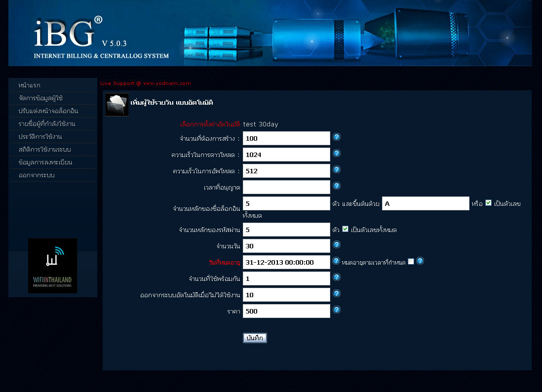Viewport: 542px width, 392px height.
Task: Click จำนวนที่ใช้พร้อมกัน field showing 1
Action: tap(287, 278)
